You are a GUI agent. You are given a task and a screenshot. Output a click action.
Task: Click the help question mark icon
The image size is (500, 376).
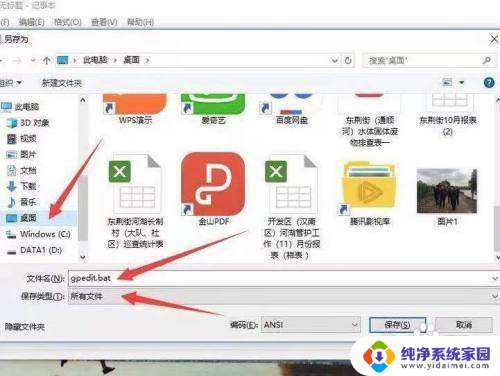point(489,82)
